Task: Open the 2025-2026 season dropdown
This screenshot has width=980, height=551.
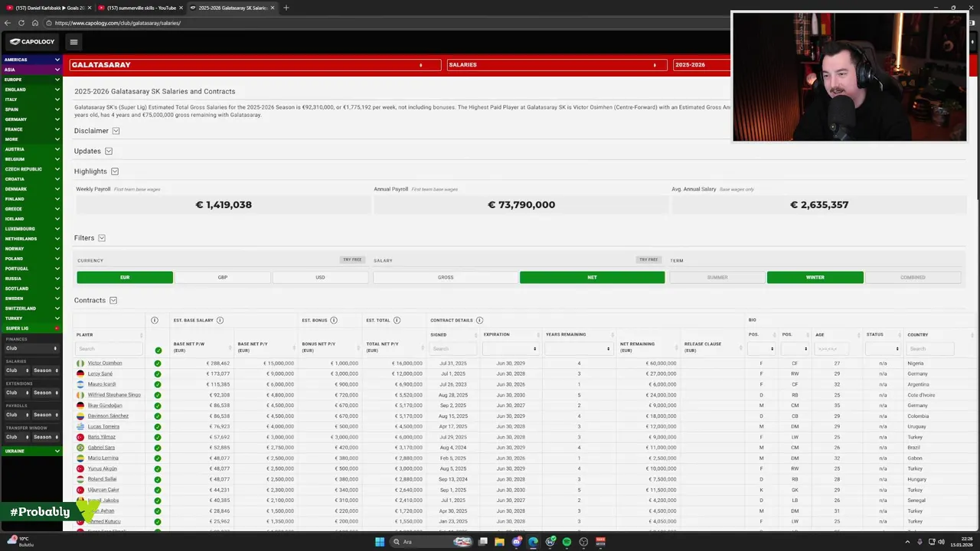Action: 701,65
